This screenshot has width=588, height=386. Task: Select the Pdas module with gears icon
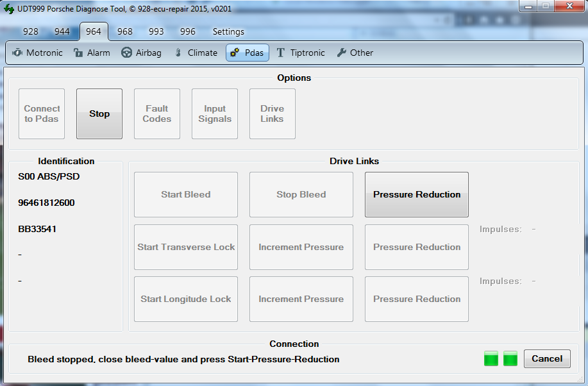tap(247, 53)
